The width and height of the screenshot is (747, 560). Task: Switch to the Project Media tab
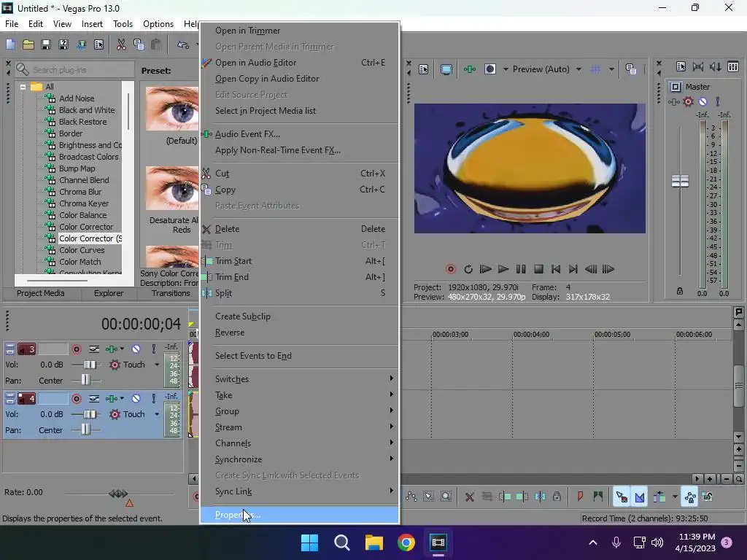[x=41, y=293]
